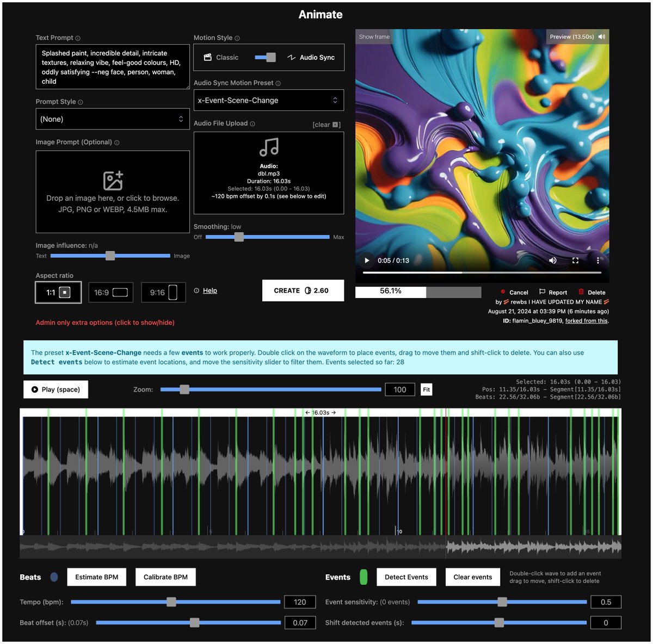The image size is (653, 644).
Task: Play the preview video
Action: (x=367, y=261)
